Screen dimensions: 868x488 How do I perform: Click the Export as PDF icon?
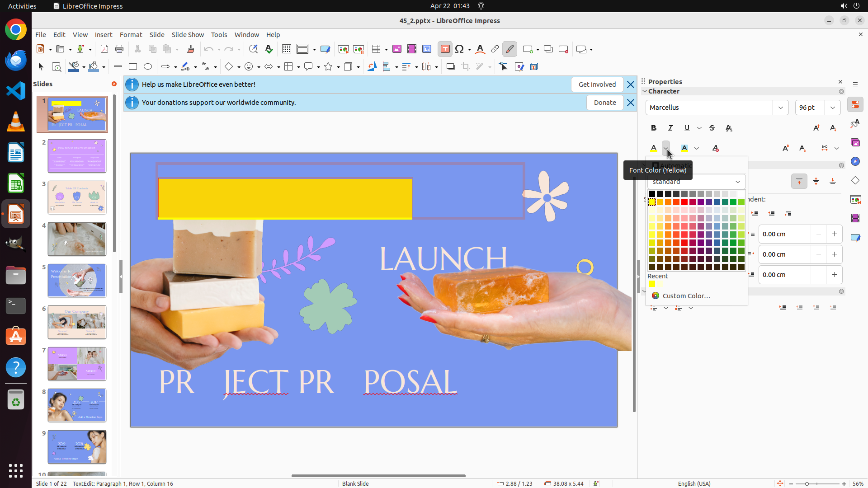pos(104,49)
